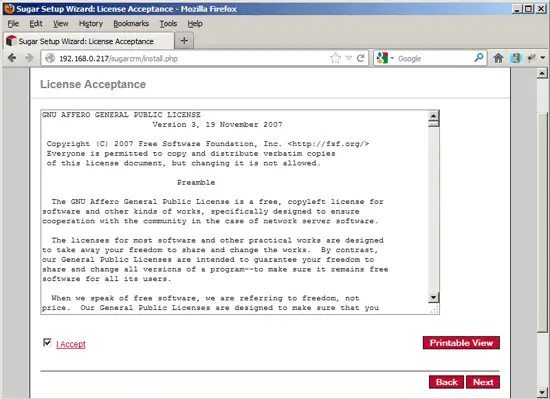
Task: Click the Google search engine icon
Action: pos(382,58)
